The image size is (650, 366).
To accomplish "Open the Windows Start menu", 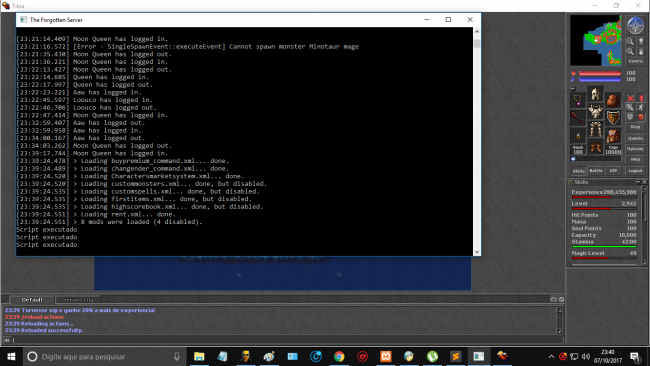I will (11, 356).
